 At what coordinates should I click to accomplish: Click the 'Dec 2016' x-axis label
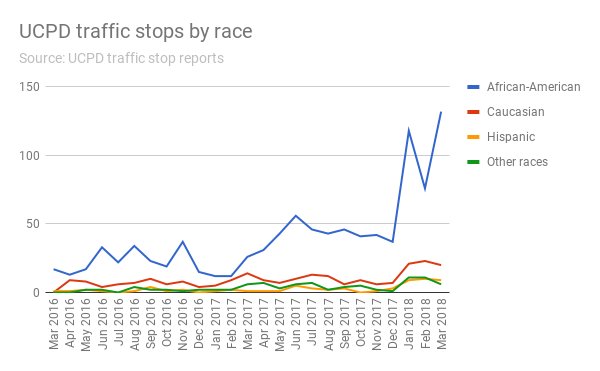tap(199, 324)
